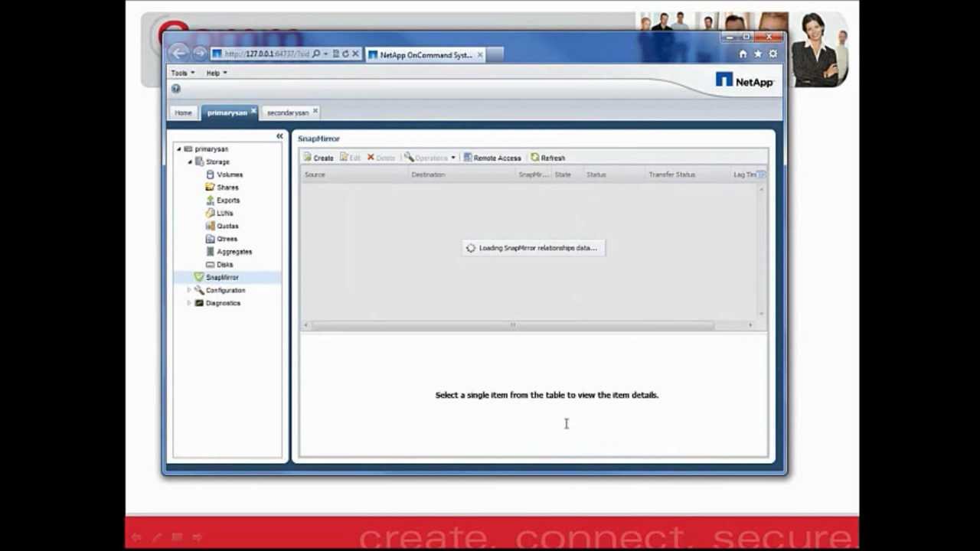Click the Disks icon in tree
This screenshot has height=551, width=980.
tap(210, 265)
